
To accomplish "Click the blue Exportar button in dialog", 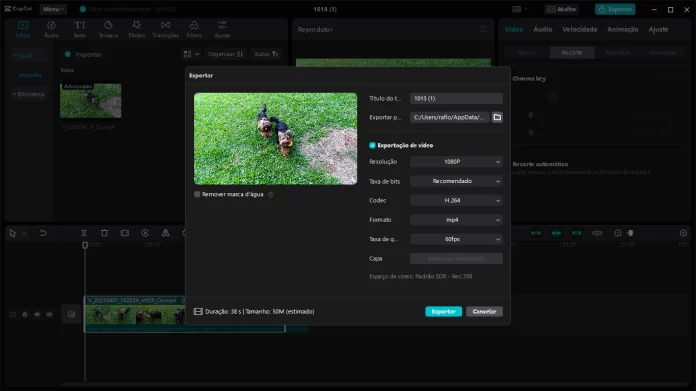I will [x=443, y=312].
